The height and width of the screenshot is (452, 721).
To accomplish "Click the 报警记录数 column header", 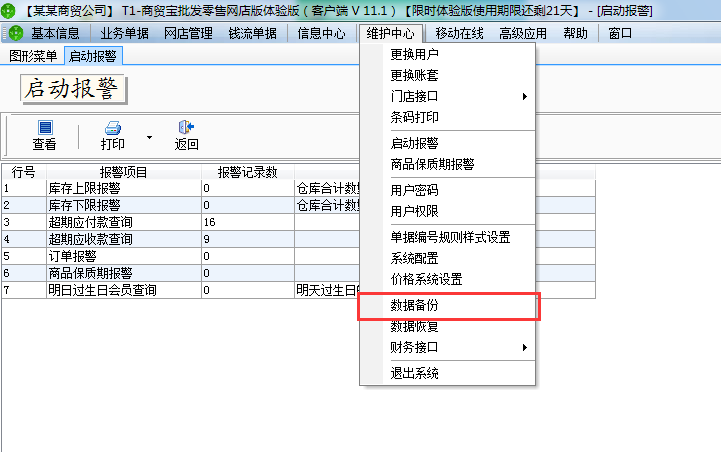I will pyautogui.click(x=248, y=172).
